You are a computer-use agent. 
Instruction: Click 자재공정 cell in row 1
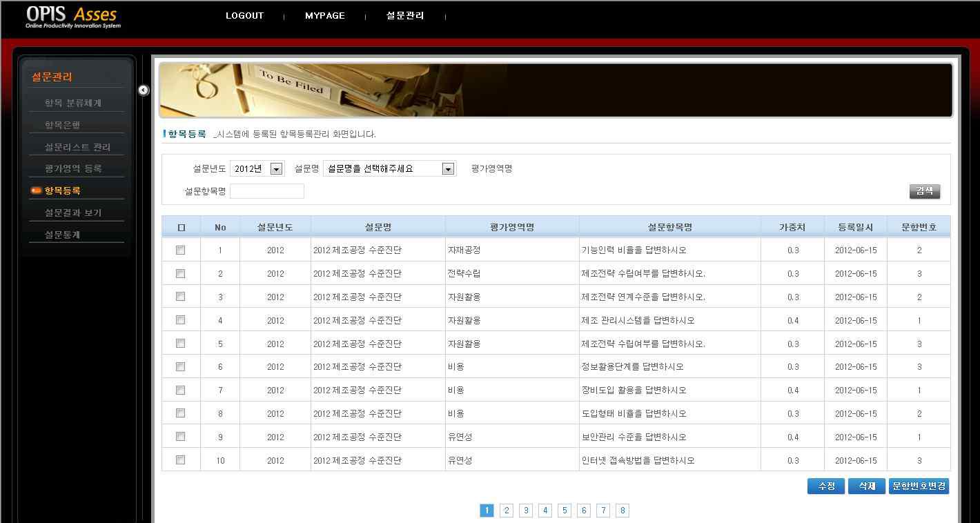464,250
